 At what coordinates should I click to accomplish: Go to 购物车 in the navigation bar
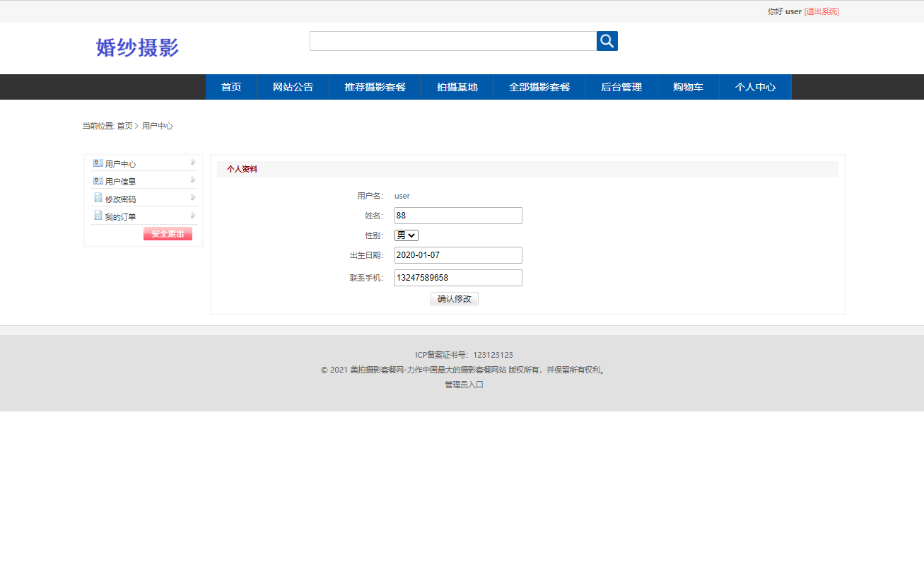point(688,87)
